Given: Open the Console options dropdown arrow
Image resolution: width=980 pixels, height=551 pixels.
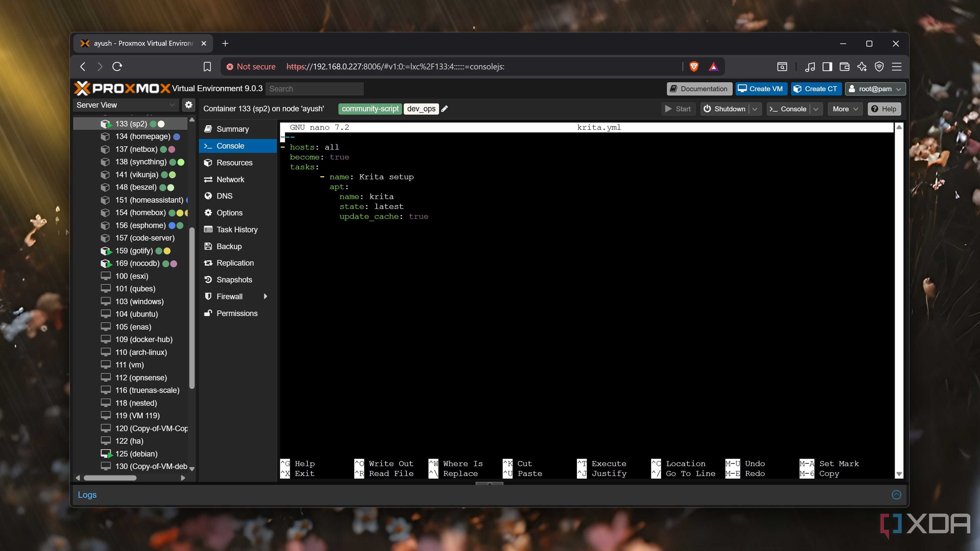Looking at the screenshot, I should [816, 109].
